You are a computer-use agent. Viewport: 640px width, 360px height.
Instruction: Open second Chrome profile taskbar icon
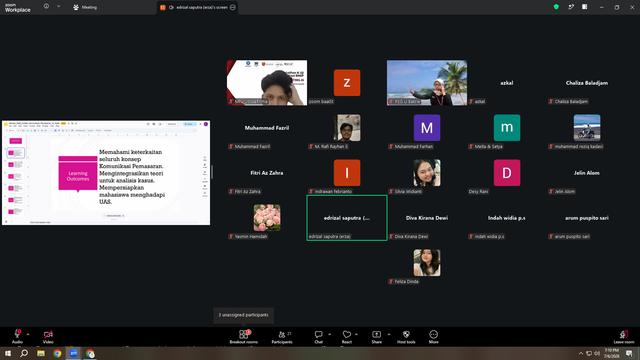click(90, 353)
